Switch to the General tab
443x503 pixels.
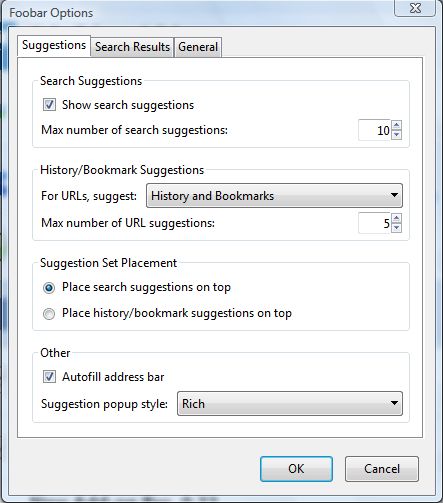click(198, 47)
